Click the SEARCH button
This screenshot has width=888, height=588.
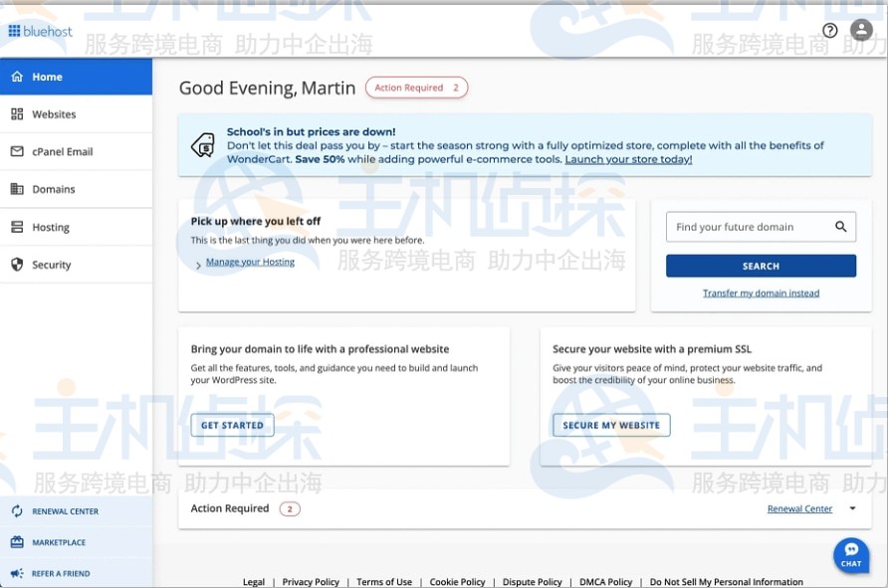(x=761, y=266)
